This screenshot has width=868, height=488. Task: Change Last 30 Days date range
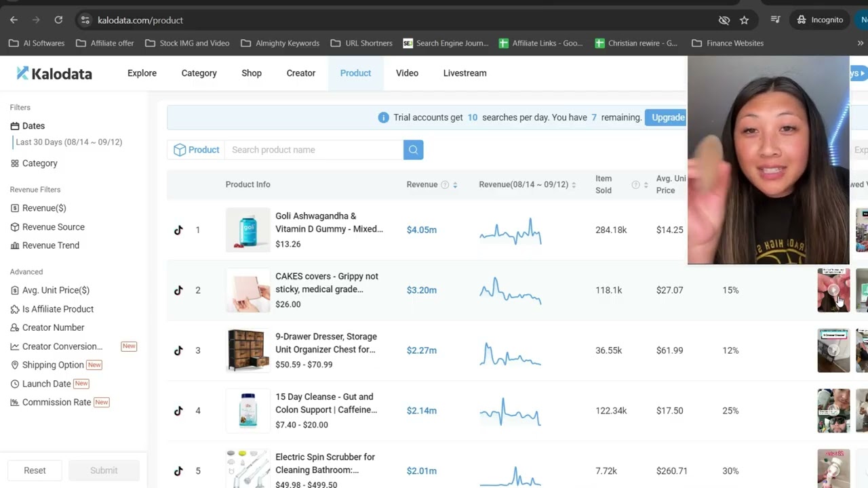[x=68, y=142]
